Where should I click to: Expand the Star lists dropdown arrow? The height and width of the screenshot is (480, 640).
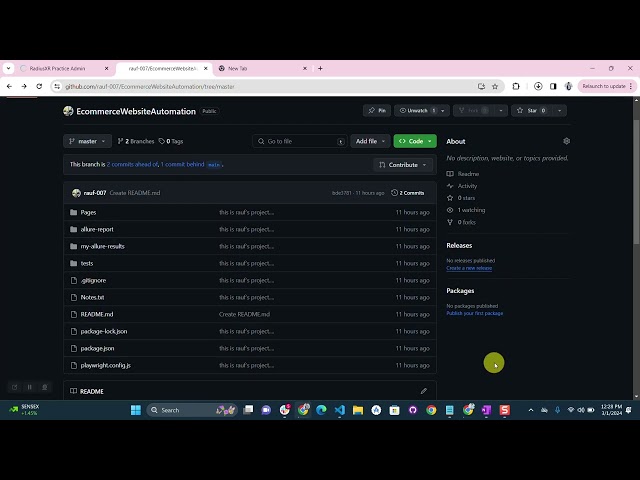(560, 111)
